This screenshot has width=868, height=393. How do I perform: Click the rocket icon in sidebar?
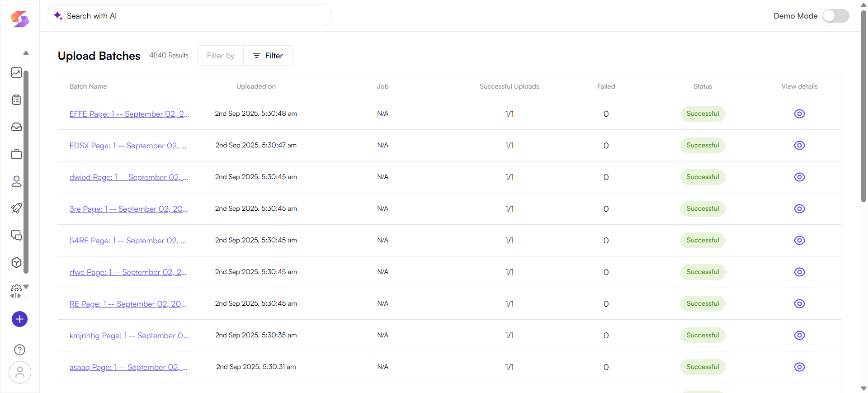16,208
